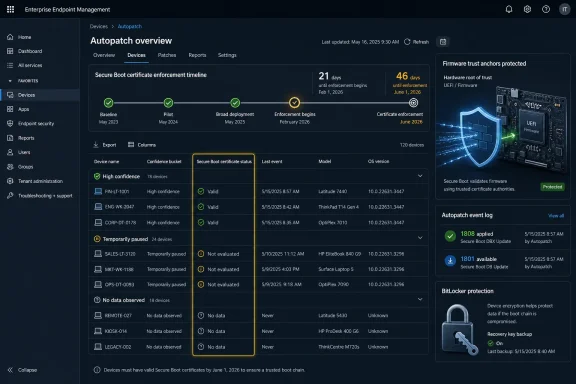
Task: Click No data icon for REMOTE-027
Action: pos(201,315)
